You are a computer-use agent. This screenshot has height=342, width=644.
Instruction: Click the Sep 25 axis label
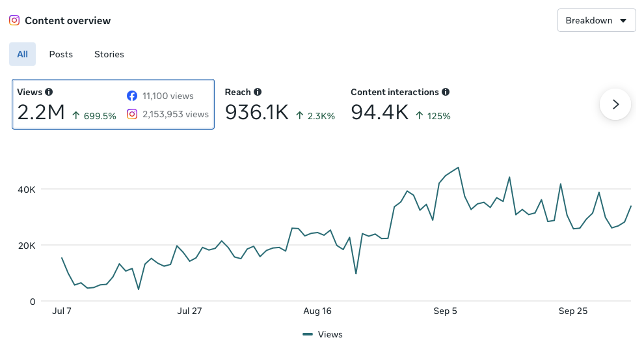click(573, 311)
